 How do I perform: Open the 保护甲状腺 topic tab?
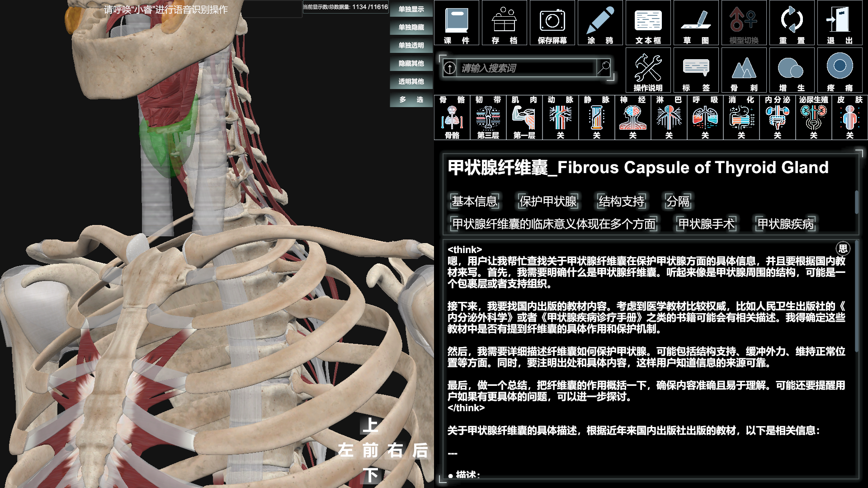click(x=548, y=201)
